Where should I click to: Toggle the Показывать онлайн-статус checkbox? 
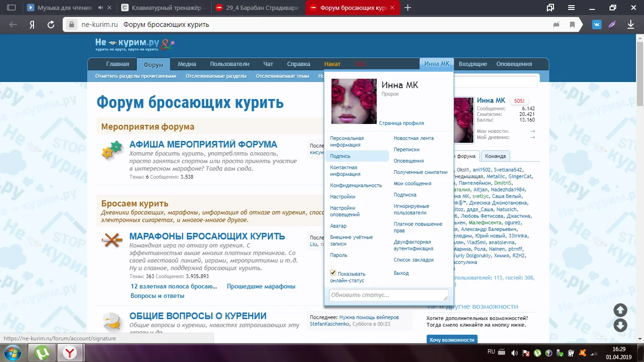click(x=333, y=273)
